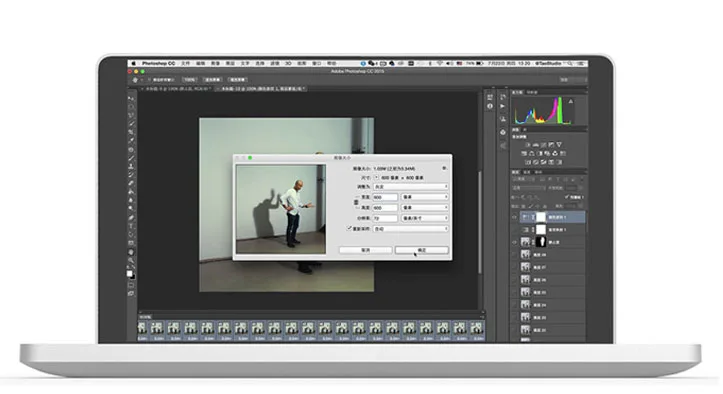The image size is (723, 394).
Task: Open the gear settings in Image Size dialog
Action: tap(444, 168)
